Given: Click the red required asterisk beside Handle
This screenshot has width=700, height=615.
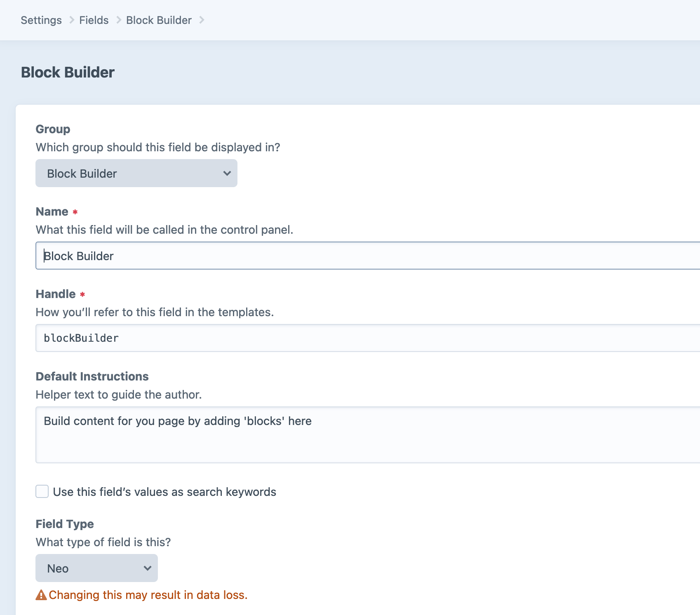Looking at the screenshot, I should click(x=82, y=294).
